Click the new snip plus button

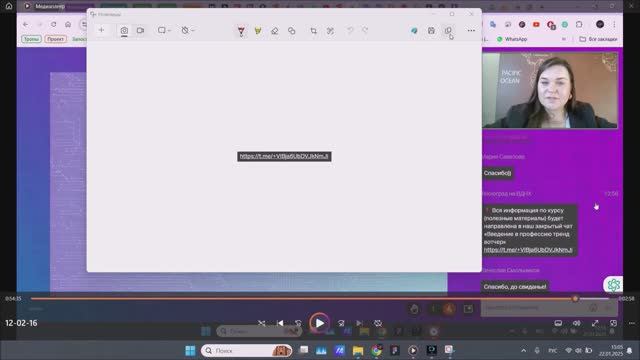(x=101, y=30)
